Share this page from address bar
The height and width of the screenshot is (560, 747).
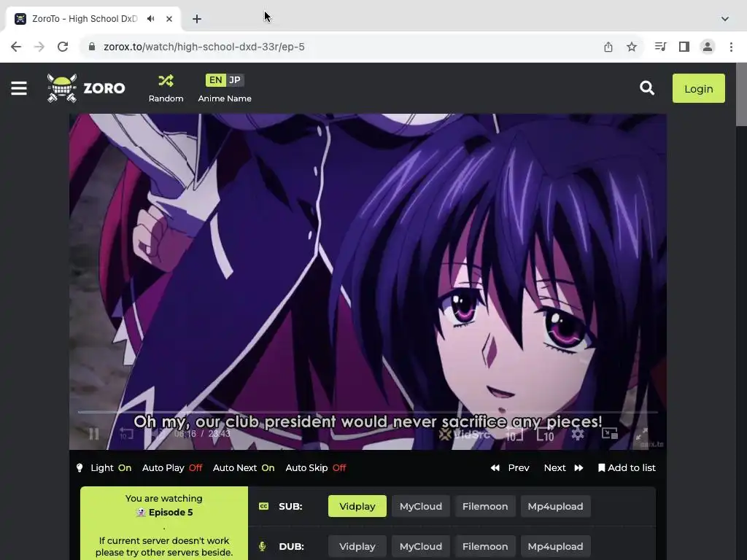[608, 47]
